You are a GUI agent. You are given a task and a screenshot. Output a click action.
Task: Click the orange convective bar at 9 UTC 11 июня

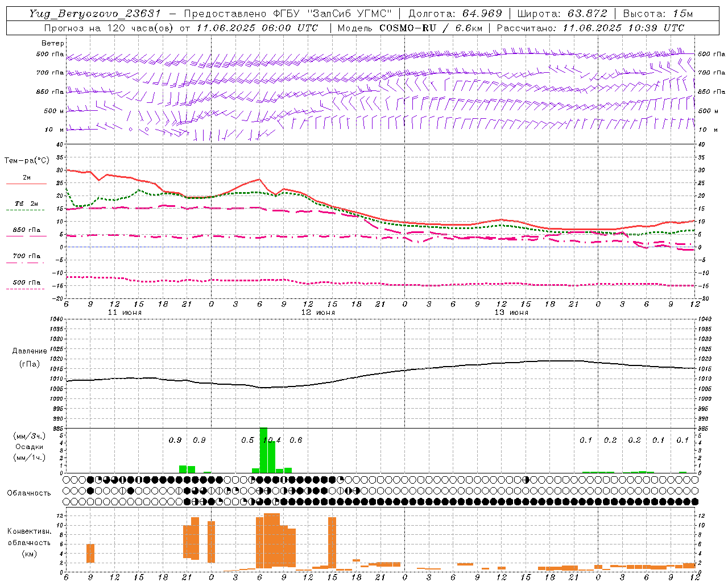coord(90,554)
